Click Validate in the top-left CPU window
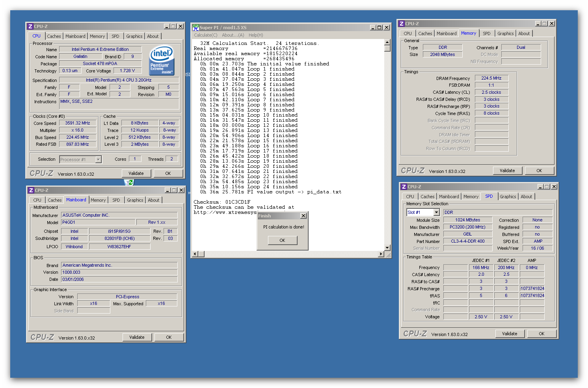Screen dimensions: 588x388 [x=136, y=173]
